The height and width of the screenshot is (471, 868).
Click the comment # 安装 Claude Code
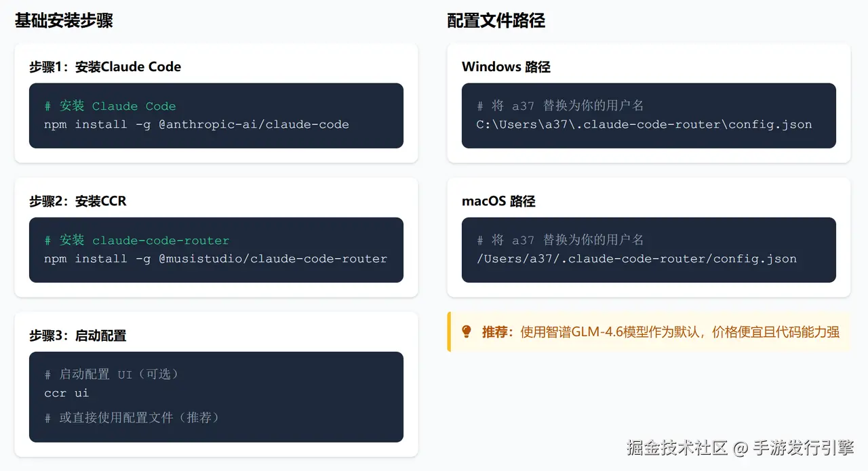[110, 106]
